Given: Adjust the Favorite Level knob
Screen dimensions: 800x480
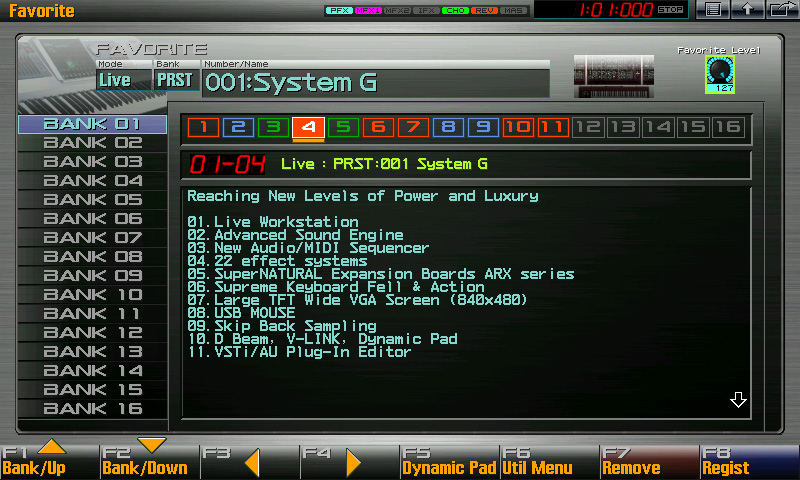Looking at the screenshot, I should tap(719, 74).
